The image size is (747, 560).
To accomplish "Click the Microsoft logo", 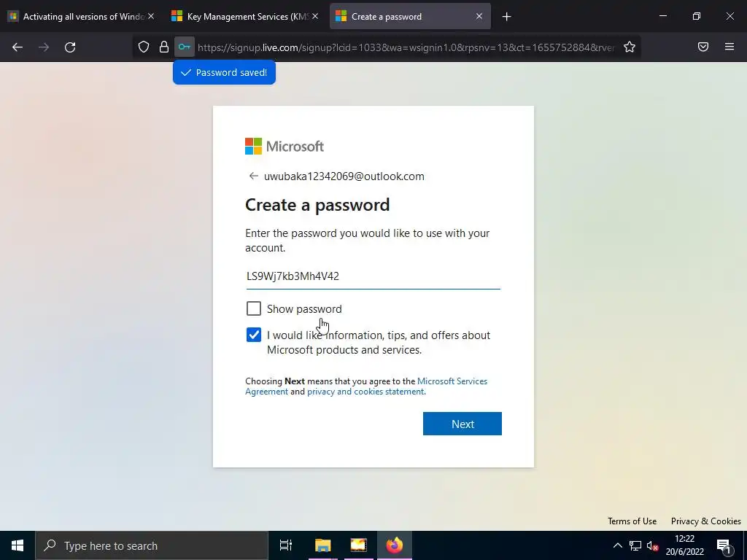I will tap(285, 146).
